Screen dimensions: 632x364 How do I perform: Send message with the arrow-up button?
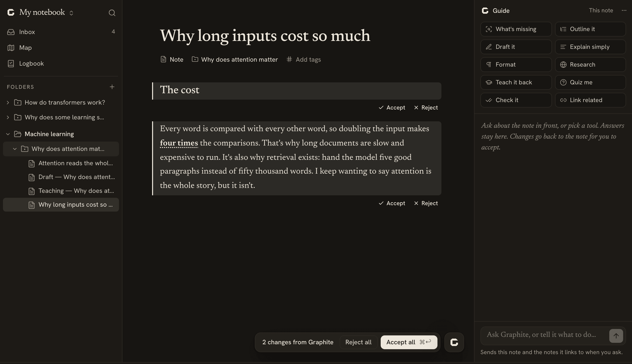coord(616,336)
